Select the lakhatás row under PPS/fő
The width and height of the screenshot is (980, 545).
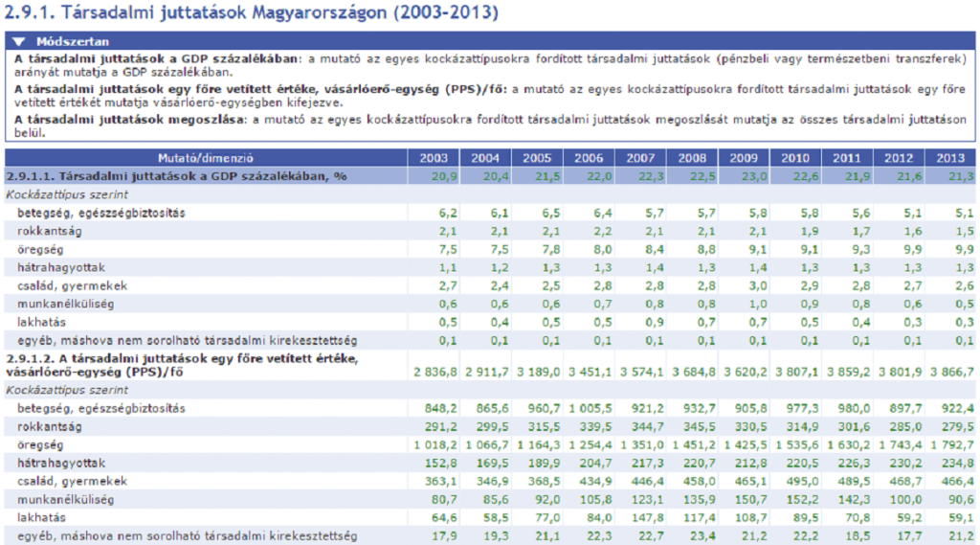coord(490,517)
